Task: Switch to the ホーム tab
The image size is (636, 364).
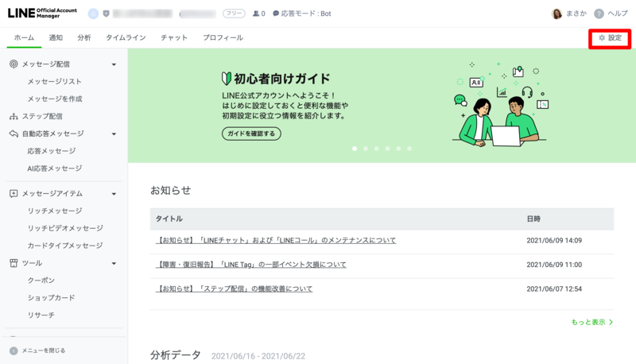Action: (24, 37)
